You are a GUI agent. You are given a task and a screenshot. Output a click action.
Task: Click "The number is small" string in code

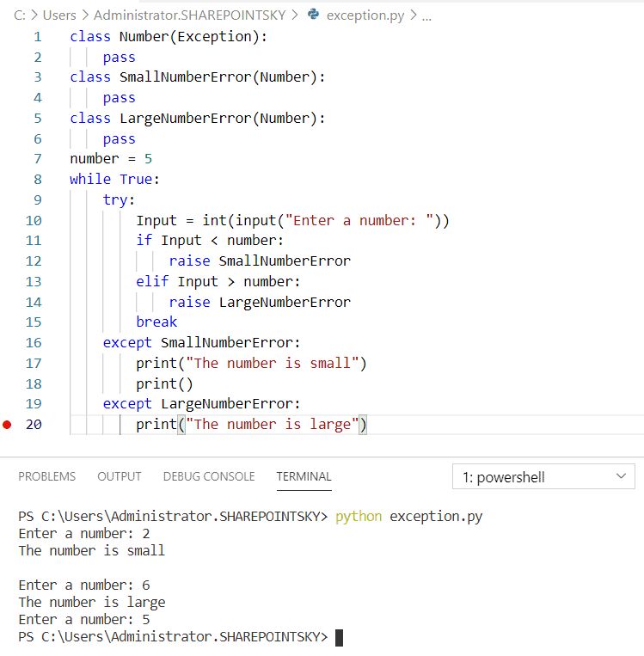pyautogui.click(x=273, y=363)
